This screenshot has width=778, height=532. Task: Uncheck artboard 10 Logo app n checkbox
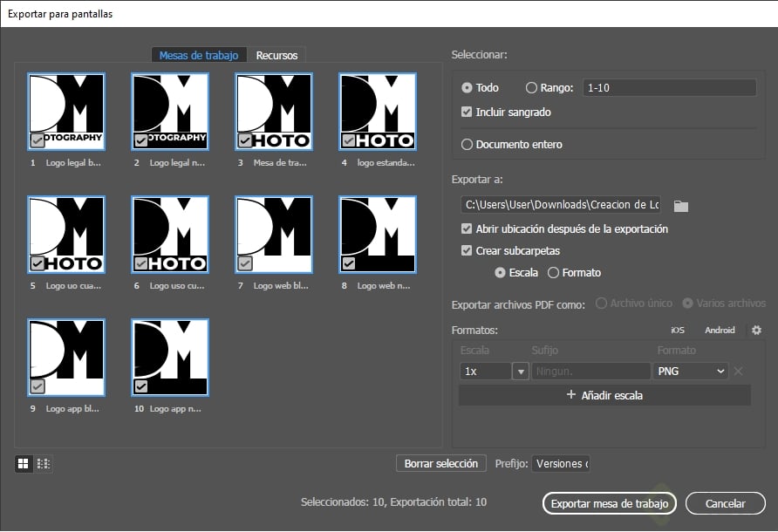pyautogui.click(x=141, y=386)
